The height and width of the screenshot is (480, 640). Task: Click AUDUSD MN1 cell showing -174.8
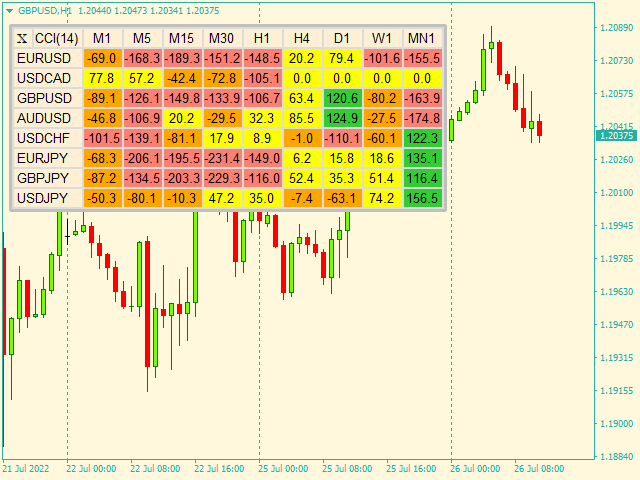(422, 118)
